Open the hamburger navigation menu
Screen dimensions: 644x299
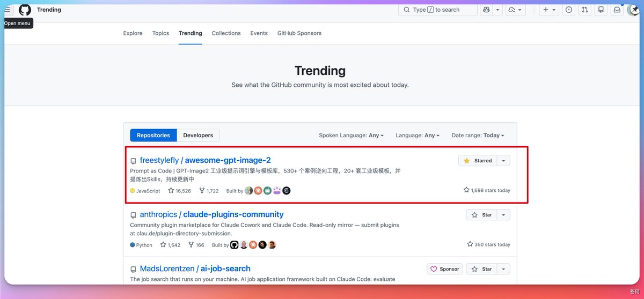(x=8, y=10)
